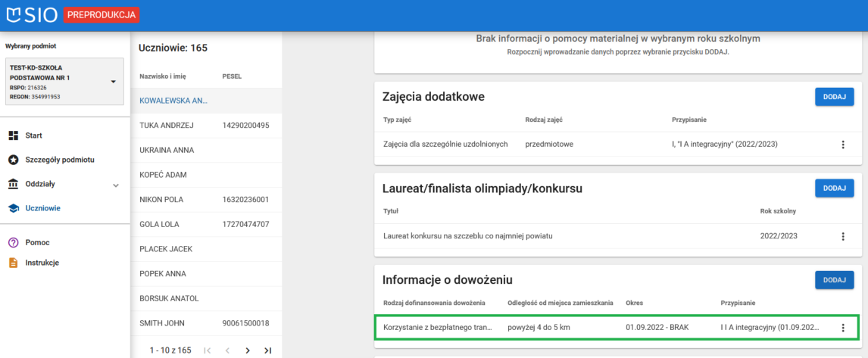Click PESEL 17270474707

pos(246,225)
